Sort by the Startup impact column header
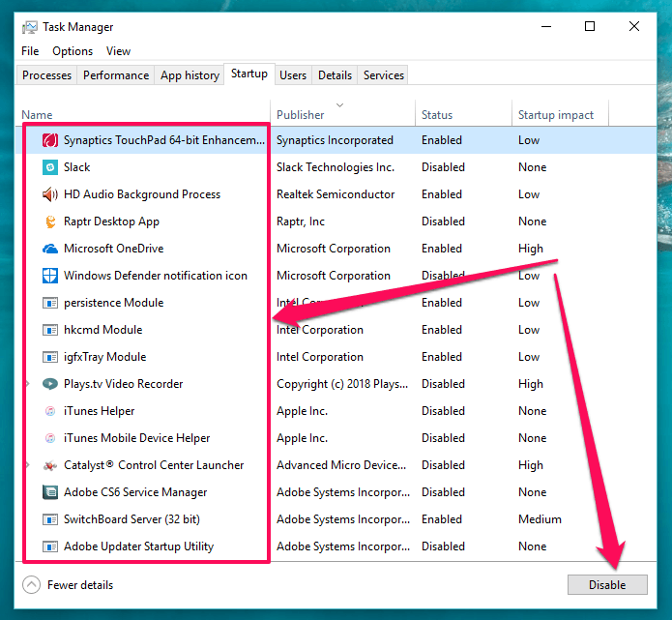Image resolution: width=672 pixels, height=620 pixels. coord(560,114)
